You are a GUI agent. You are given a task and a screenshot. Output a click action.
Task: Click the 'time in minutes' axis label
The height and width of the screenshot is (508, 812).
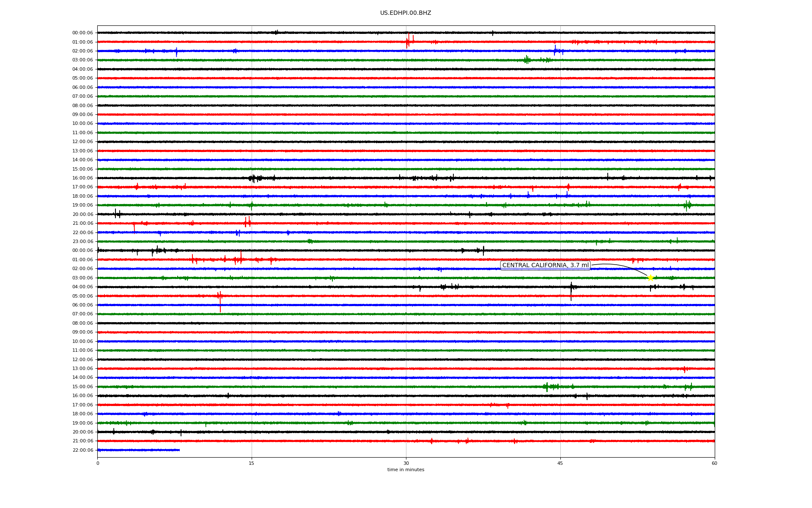[x=406, y=470]
